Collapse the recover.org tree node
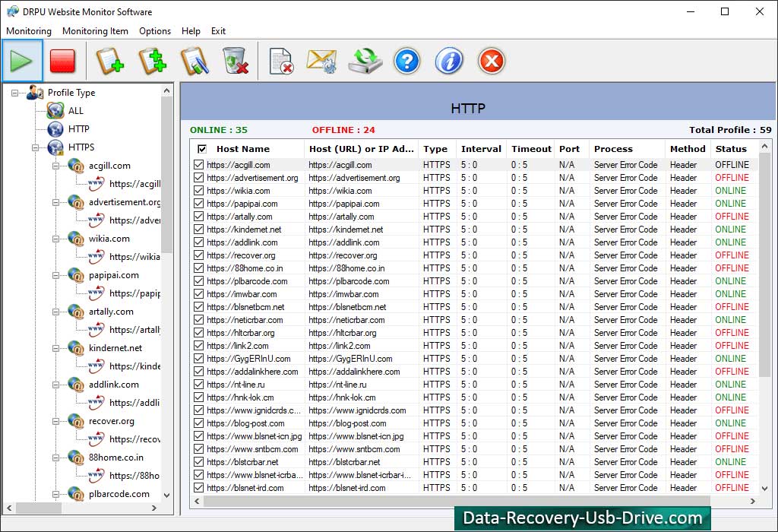Screen dimensions: 778x532 [x=56, y=421]
